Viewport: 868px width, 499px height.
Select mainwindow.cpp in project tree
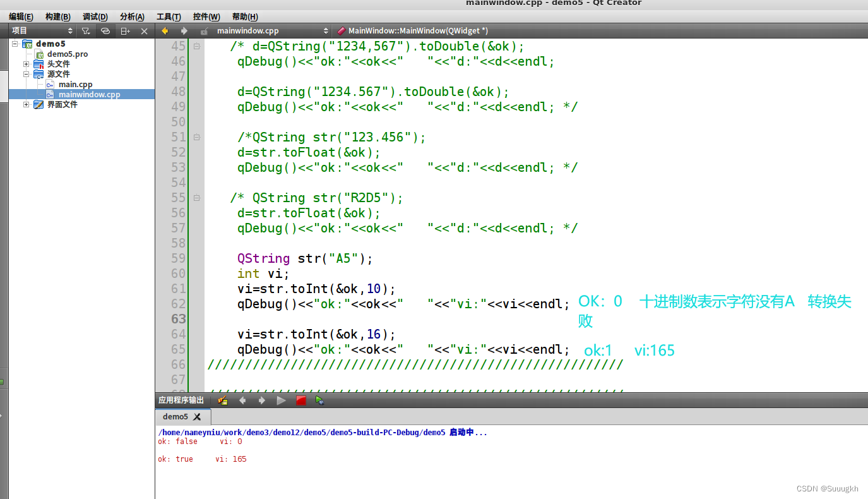pyautogui.click(x=89, y=94)
